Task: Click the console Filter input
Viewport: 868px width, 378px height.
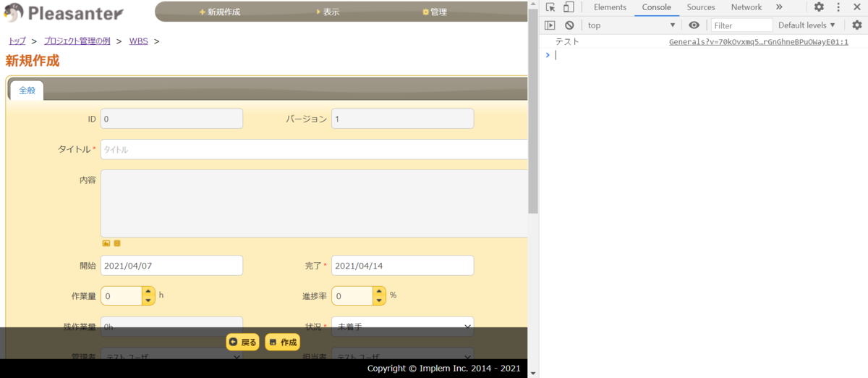Action: click(x=741, y=25)
